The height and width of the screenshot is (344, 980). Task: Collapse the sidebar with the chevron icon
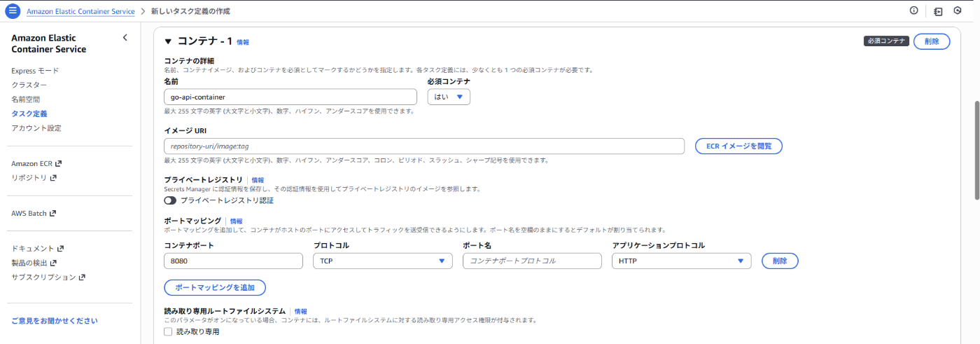pos(125,38)
